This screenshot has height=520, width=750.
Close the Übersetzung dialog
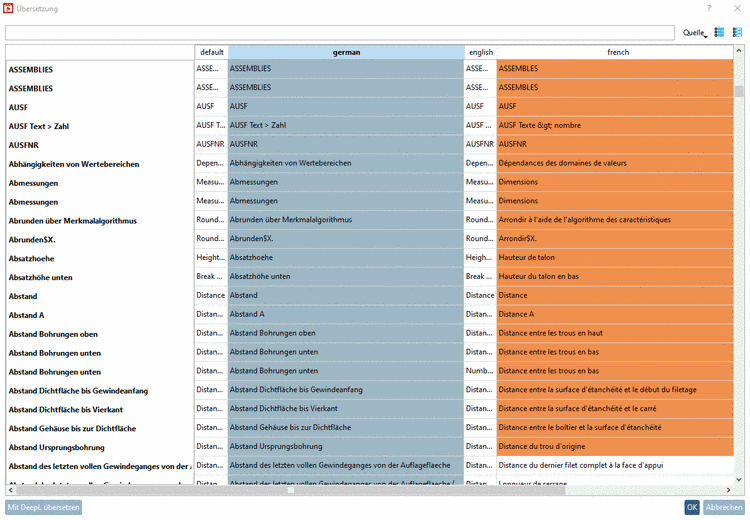(x=737, y=9)
